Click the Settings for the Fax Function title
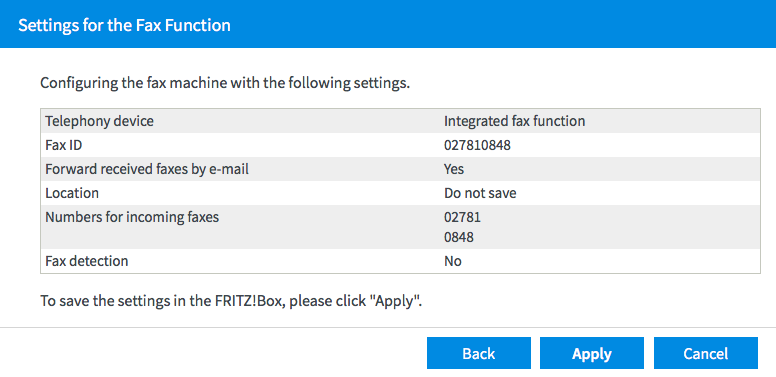The width and height of the screenshot is (776, 377). pos(124,25)
